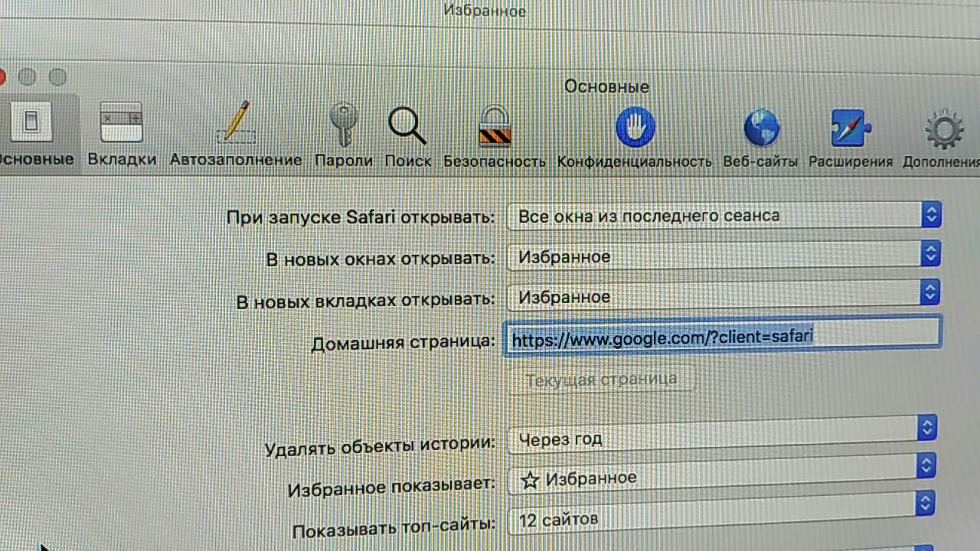
Task: Open the Конфиденциальность hand icon
Action: (x=635, y=127)
